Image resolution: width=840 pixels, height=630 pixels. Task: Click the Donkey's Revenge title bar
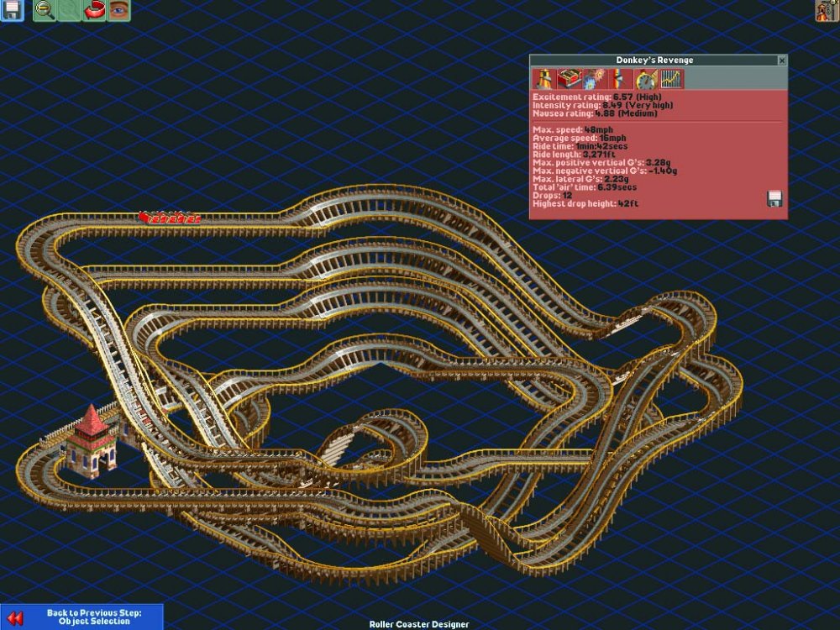coord(654,60)
